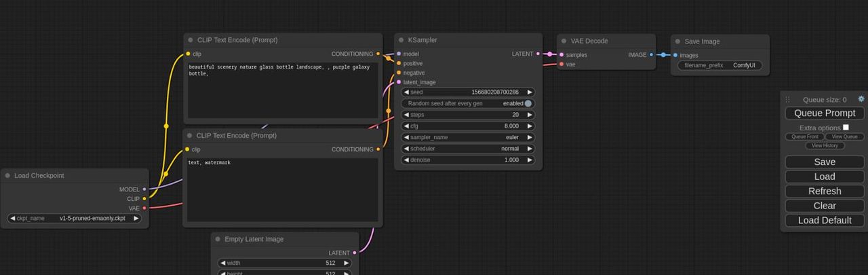Collapse the Empty Latent Image node dot

[x=218, y=239]
